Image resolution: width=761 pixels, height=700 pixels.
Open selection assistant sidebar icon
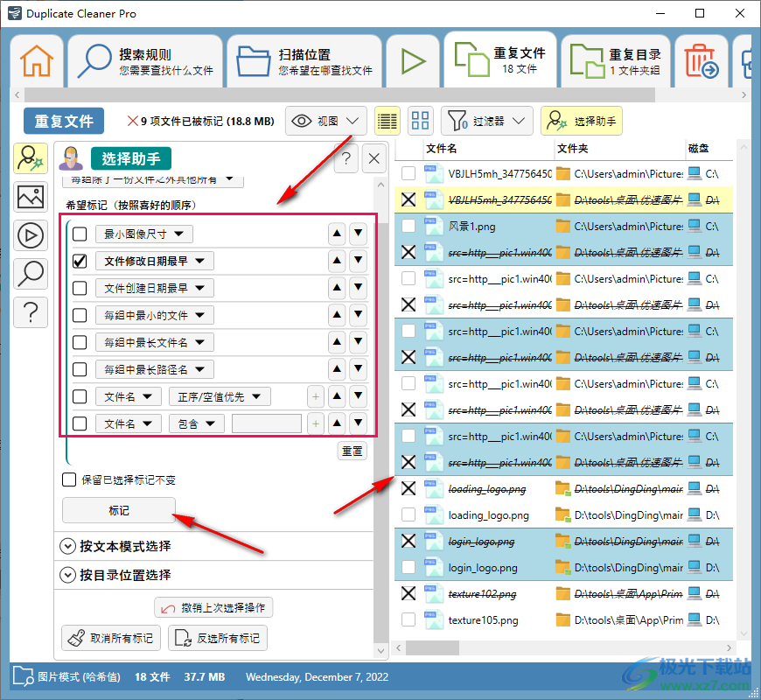(x=31, y=158)
